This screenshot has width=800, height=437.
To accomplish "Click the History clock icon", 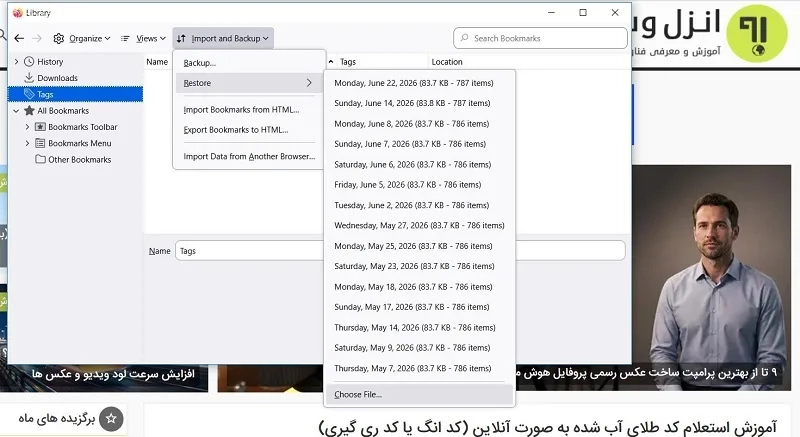I will click(x=29, y=62).
